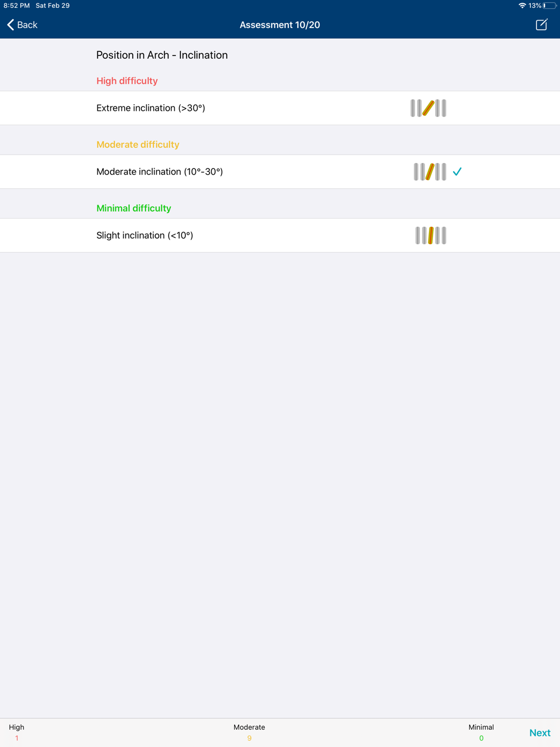
Task: Click the slight inclination teeth diagram
Action: (431, 236)
